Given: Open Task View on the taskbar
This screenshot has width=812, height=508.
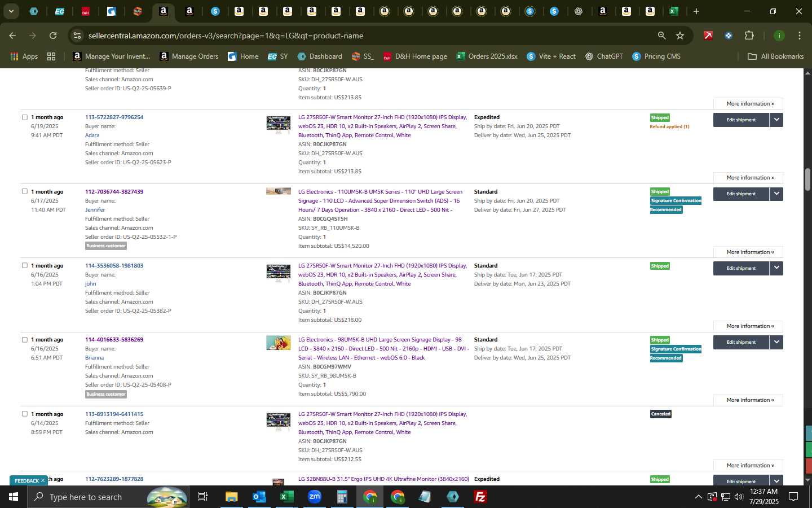Looking at the screenshot, I should pyautogui.click(x=203, y=497).
